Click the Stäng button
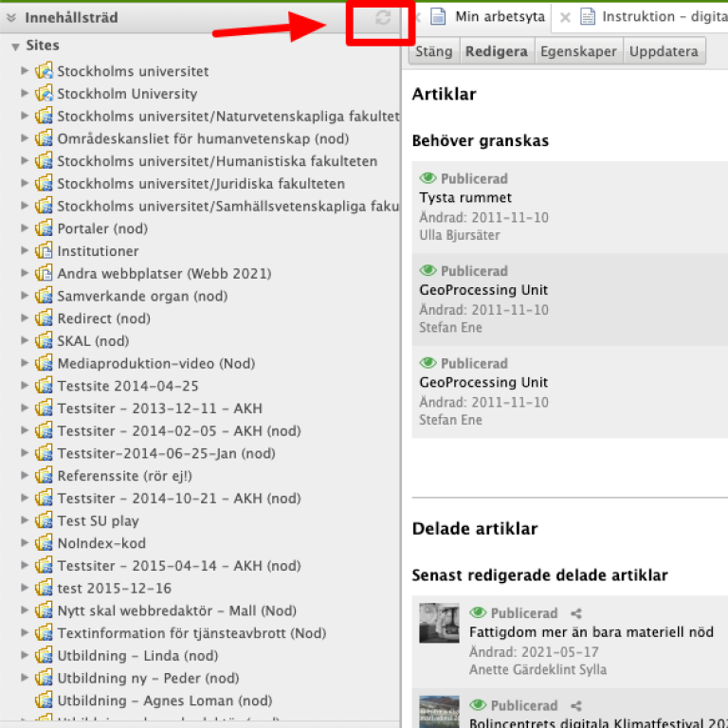The height and width of the screenshot is (728, 728). (433, 51)
